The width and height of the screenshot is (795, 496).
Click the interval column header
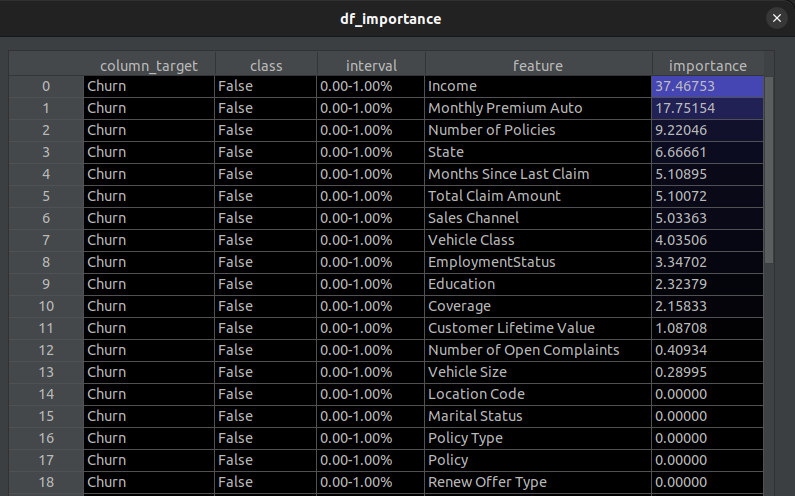[x=371, y=65]
